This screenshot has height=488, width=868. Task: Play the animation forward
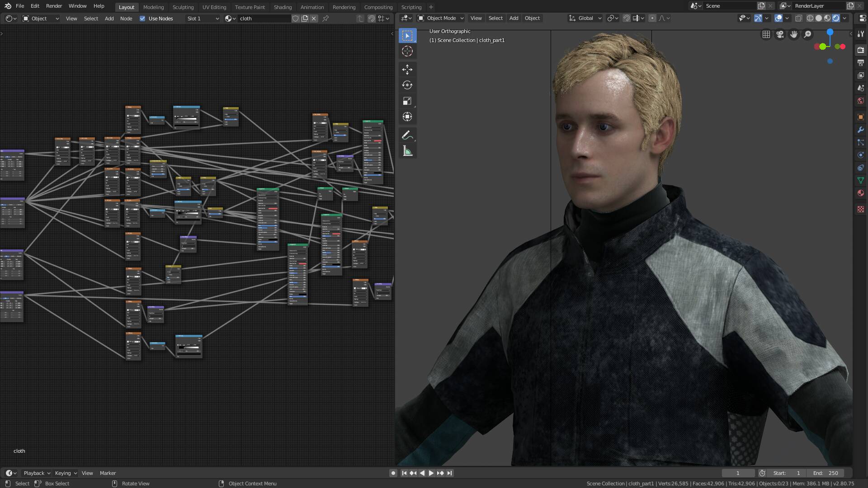pyautogui.click(x=431, y=473)
